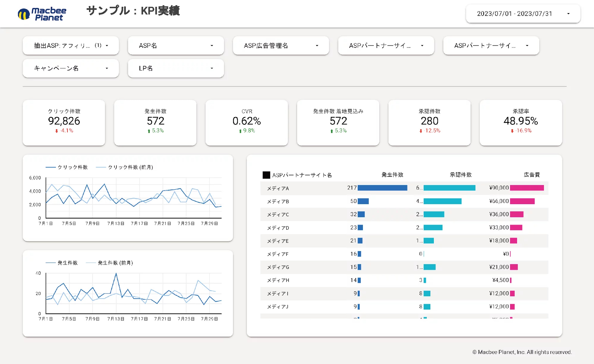Select the 発生件数 着地見込み scorecard
594x364 pixels.
pos(338,122)
